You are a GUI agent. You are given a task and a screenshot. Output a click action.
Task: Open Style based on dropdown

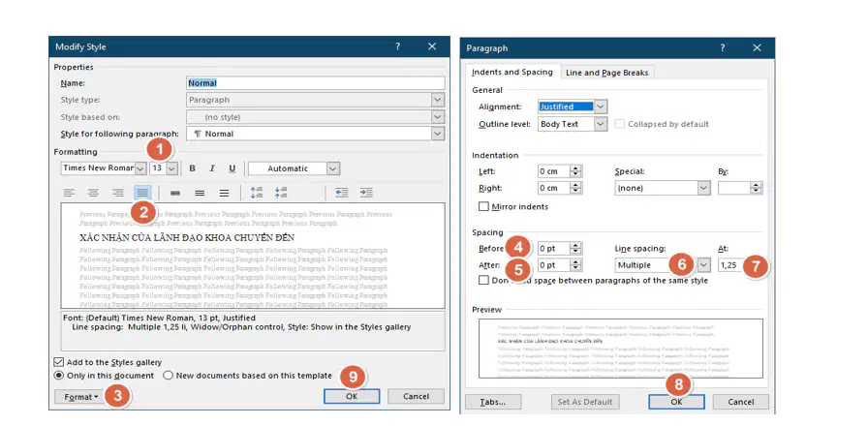tap(438, 117)
